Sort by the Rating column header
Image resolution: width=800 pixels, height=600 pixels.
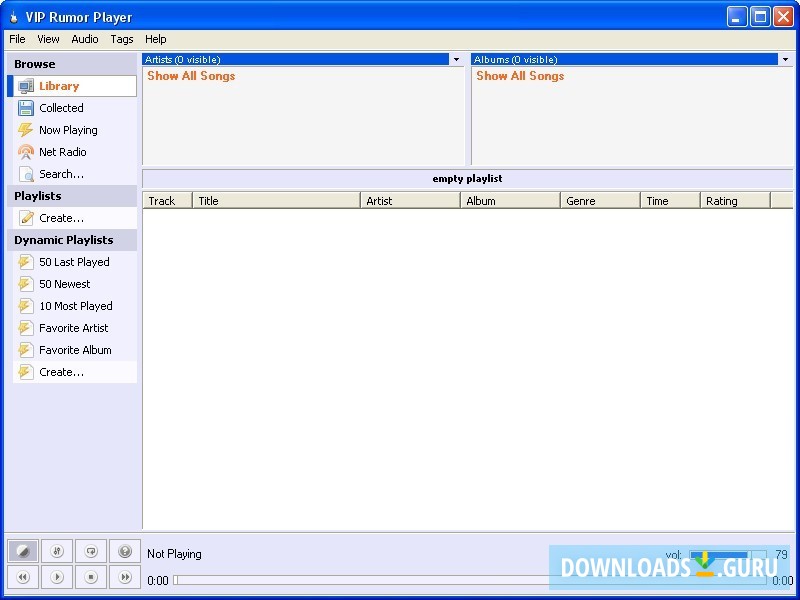735,201
